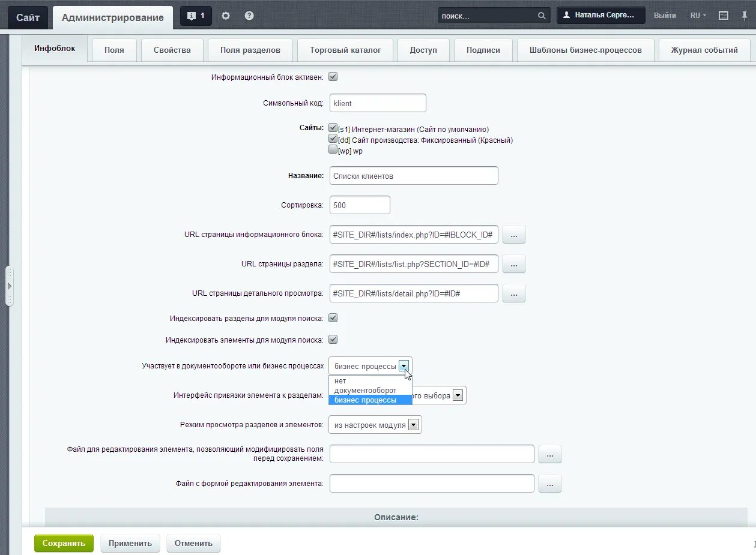Toggle the pin icon in top-right corner

[745, 16]
